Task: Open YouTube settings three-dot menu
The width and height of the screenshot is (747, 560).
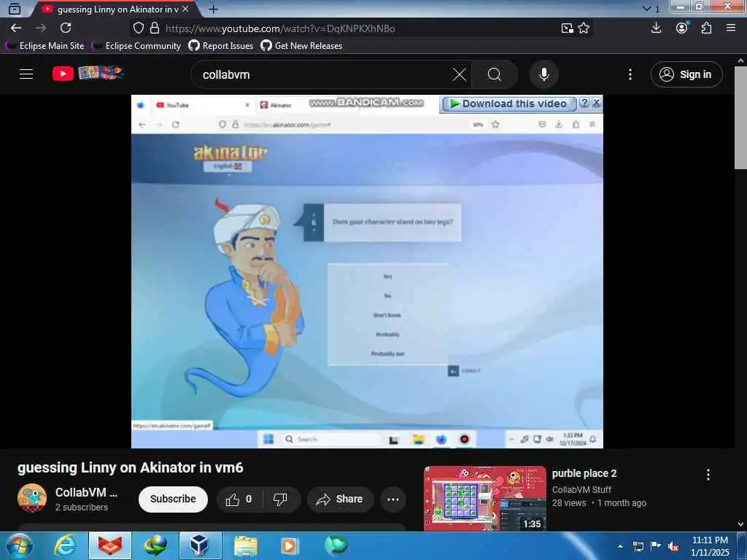Action: tap(630, 74)
